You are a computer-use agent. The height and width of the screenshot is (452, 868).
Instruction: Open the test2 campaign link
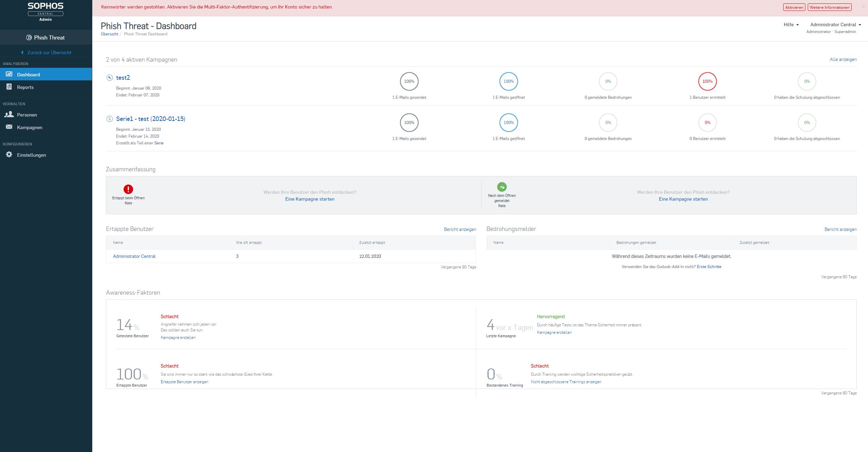click(123, 78)
